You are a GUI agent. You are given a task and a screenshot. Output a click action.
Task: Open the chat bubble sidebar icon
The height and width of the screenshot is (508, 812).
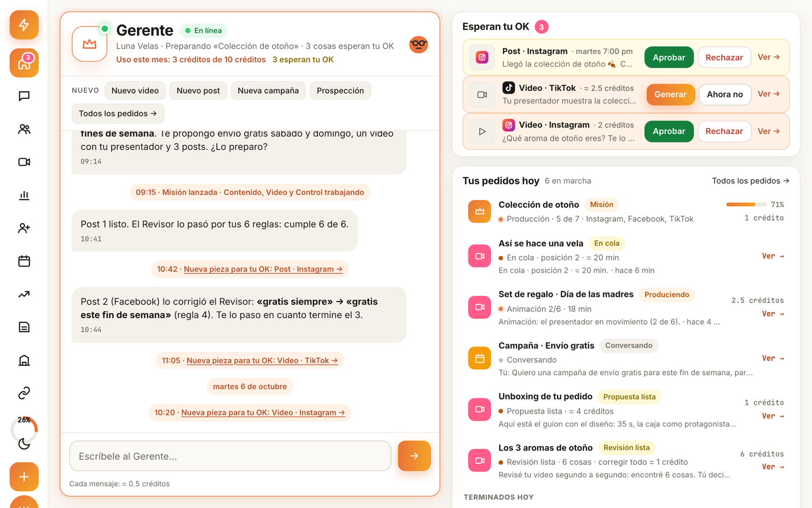pos(24,96)
